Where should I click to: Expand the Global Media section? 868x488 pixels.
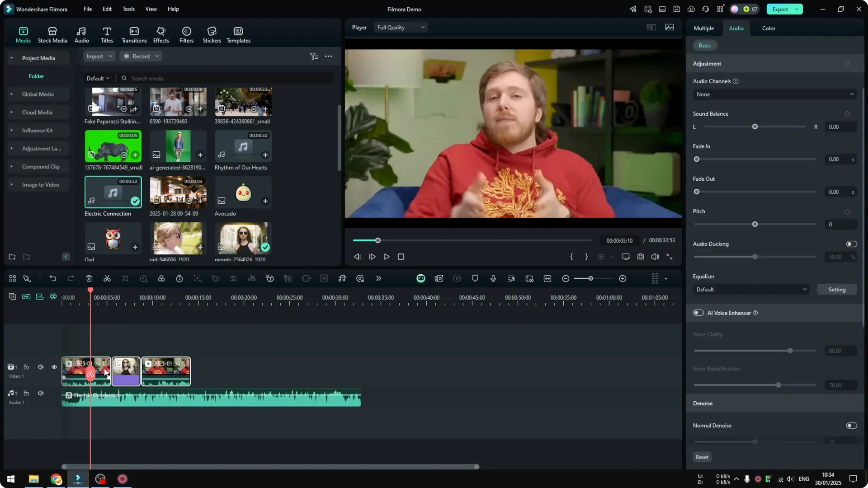pos(11,94)
